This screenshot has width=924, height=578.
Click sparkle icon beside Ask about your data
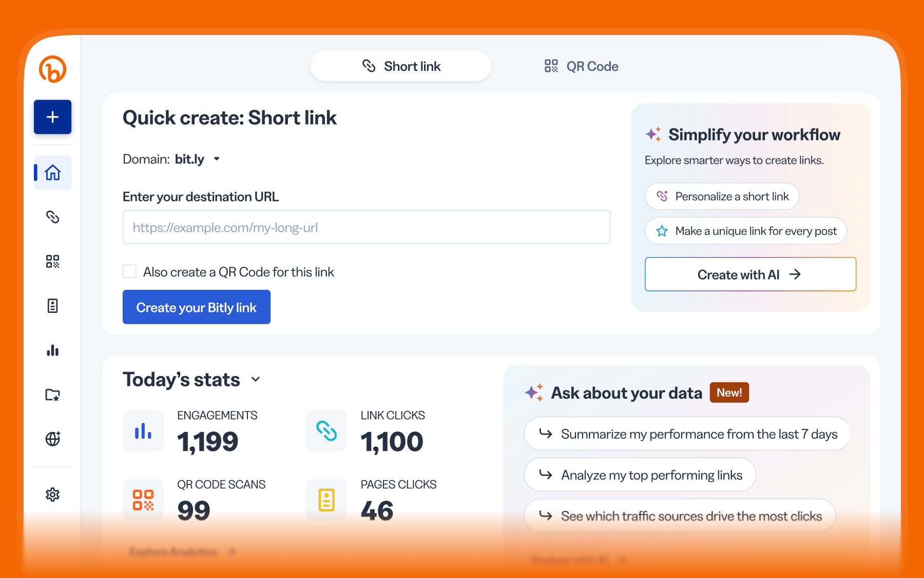534,393
